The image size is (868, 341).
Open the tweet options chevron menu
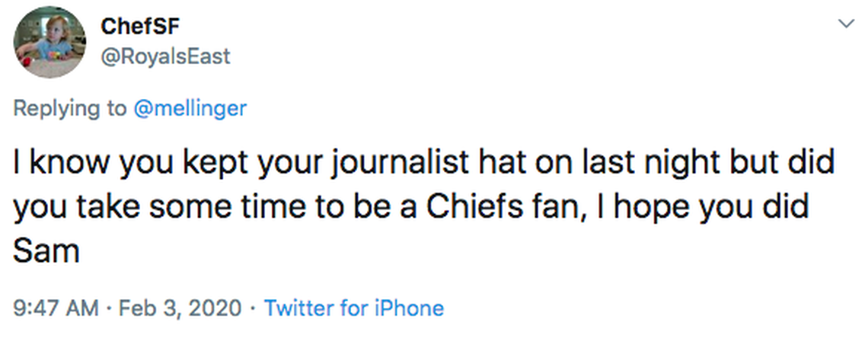pyautogui.click(x=844, y=24)
